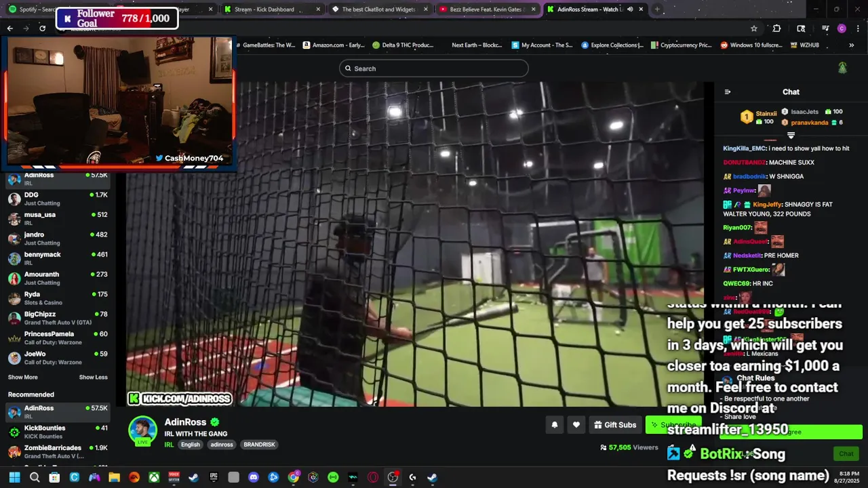Open the DDG channel in the sidebar
Viewport: 868px width, 488px height.
(58, 199)
